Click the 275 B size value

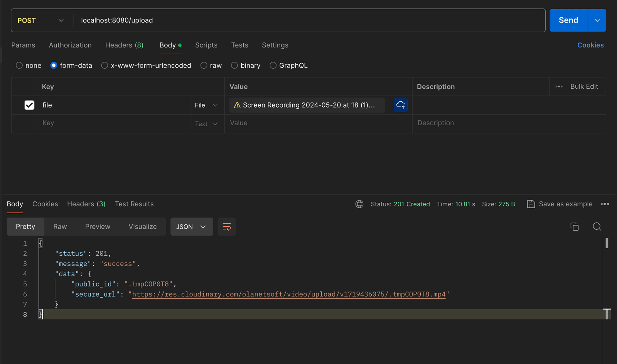507,204
